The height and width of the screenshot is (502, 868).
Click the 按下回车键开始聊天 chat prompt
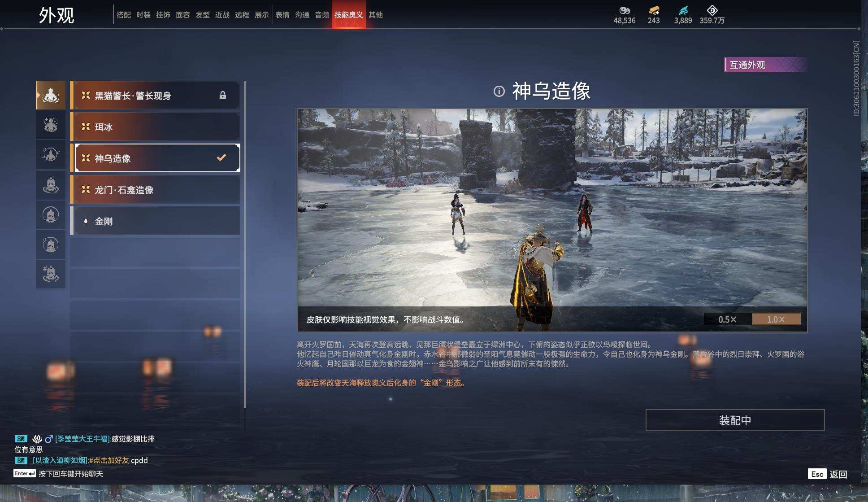pos(71,474)
